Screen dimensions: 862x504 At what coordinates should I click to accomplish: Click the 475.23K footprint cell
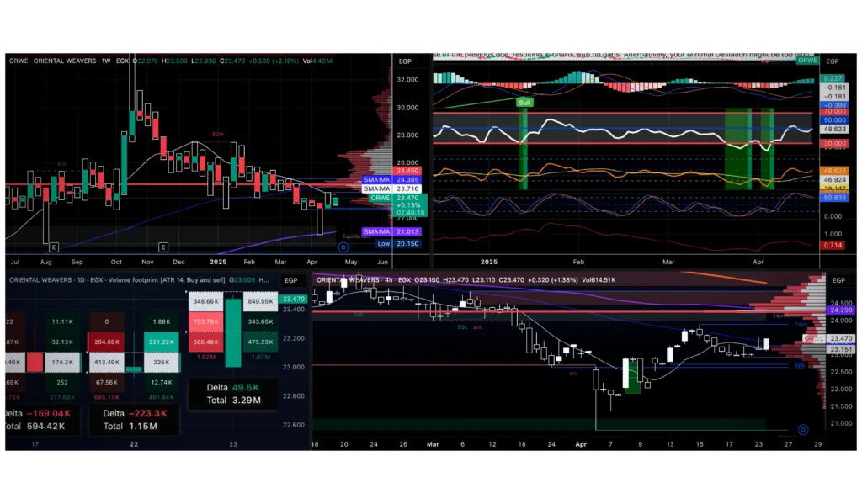coord(261,342)
